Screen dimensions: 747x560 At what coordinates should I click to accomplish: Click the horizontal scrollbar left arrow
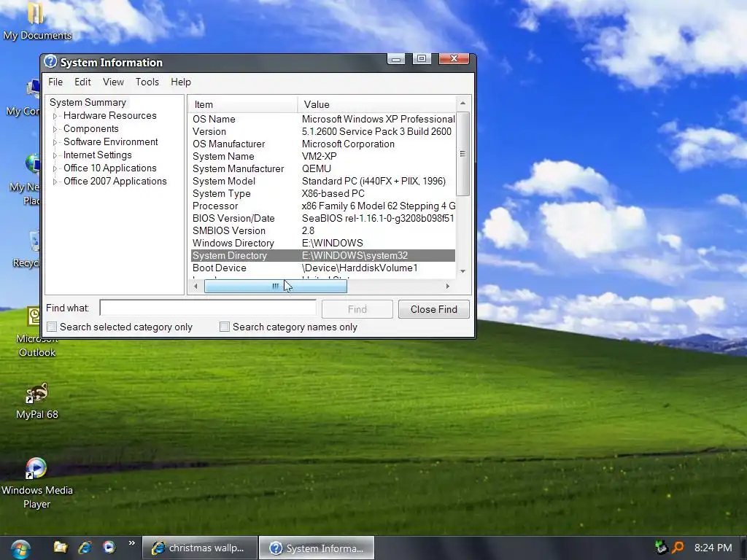coord(196,286)
